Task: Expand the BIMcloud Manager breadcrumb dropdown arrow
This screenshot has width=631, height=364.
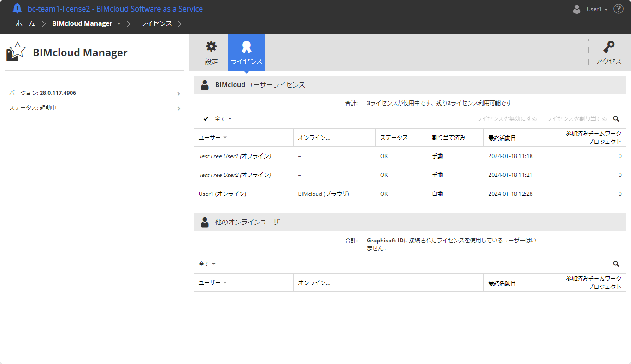Action: coord(119,23)
